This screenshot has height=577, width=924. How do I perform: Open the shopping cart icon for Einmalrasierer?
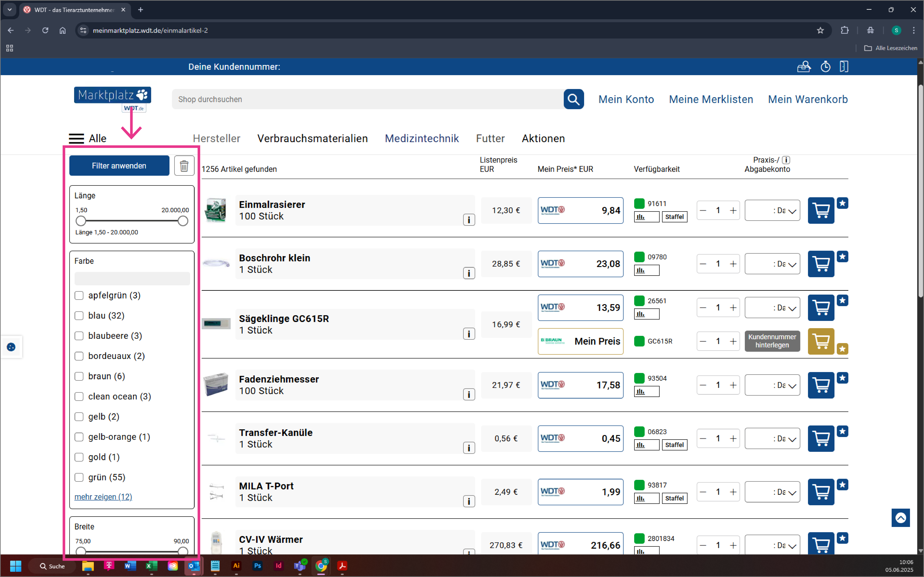(x=821, y=210)
